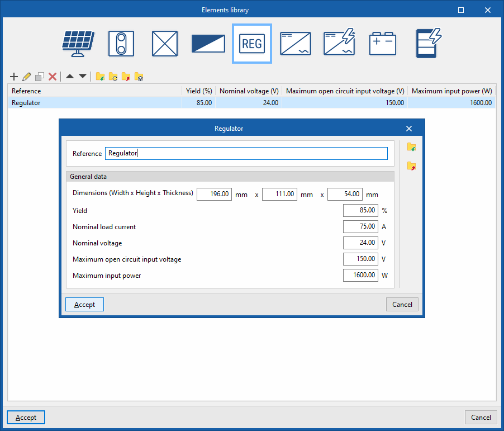The height and width of the screenshot is (431, 504).
Task: Click the Yield percentage field
Action: click(360, 210)
